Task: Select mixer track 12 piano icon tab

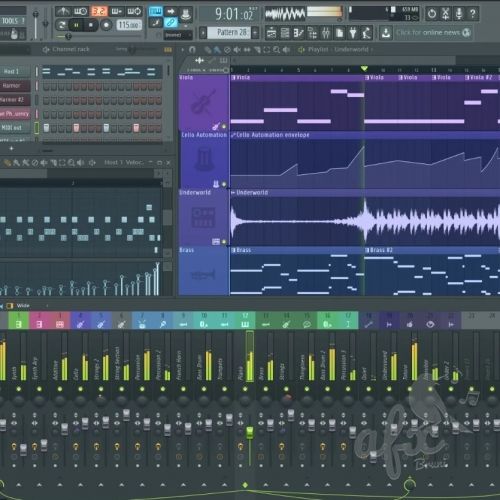Action: tap(245, 321)
